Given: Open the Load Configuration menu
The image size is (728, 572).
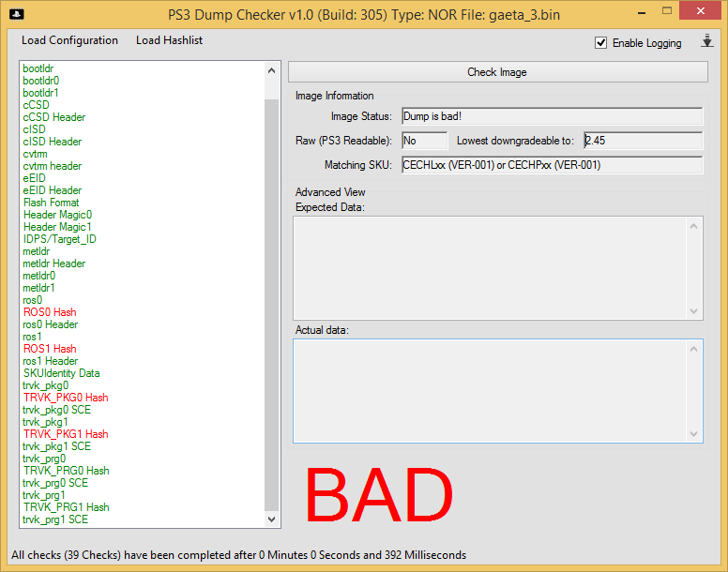Looking at the screenshot, I should [69, 40].
